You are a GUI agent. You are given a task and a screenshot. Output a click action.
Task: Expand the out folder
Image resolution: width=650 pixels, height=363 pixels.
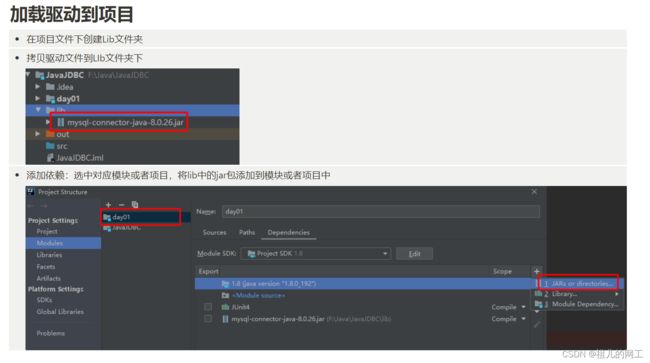[38, 134]
